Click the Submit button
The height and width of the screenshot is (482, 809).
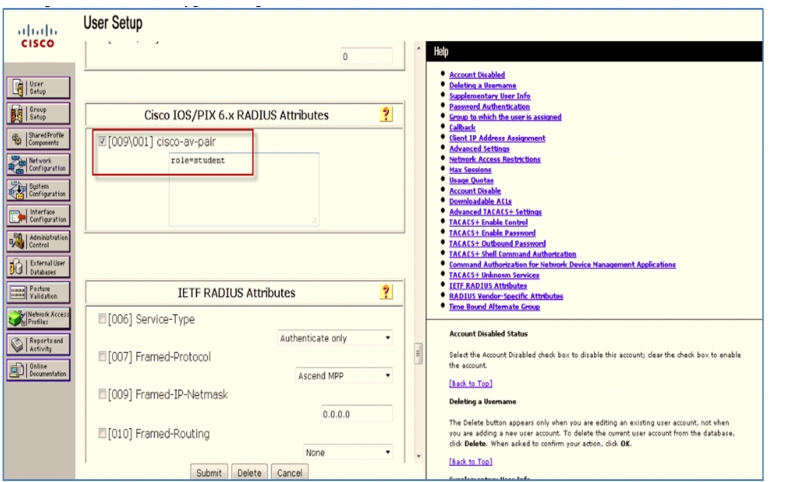[x=209, y=473]
